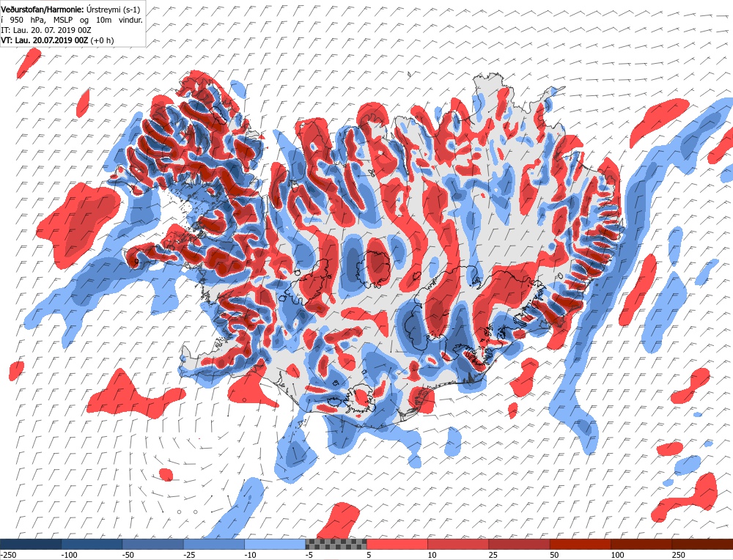
Task: Select the '-10' legend value
Action: coord(250,555)
